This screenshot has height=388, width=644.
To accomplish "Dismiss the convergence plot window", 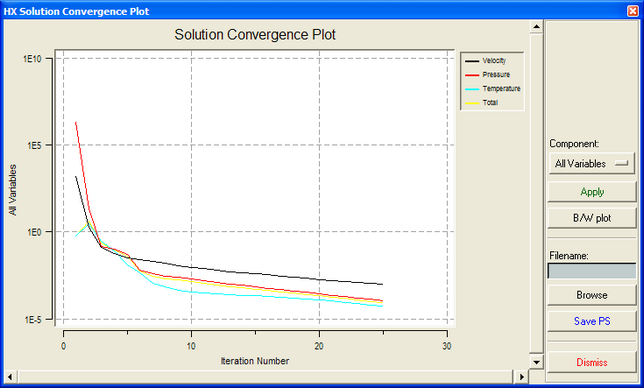I will point(592,362).
